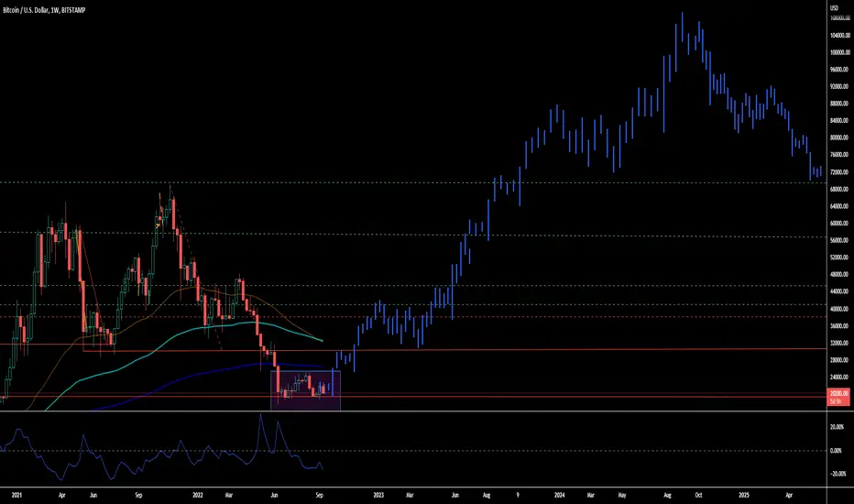Screen dimensions: 854x504
Task: Select the 84000.00 price axis label
Action: click(x=840, y=120)
